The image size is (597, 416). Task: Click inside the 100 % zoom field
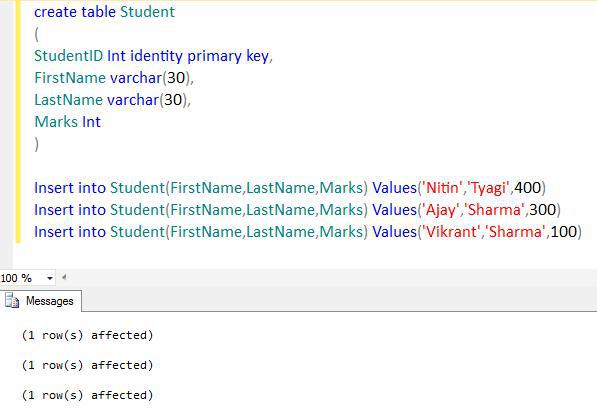tap(22, 278)
